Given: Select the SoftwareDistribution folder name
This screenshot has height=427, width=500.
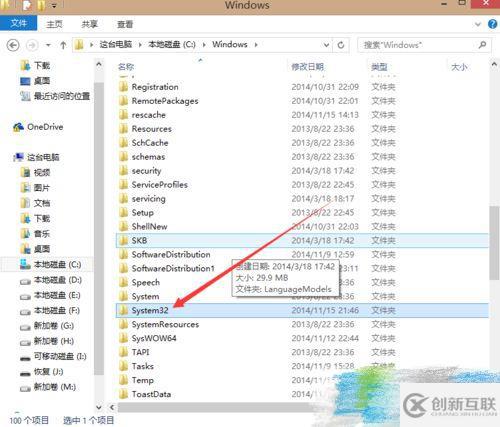Looking at the screenshot, I should (171, 255).
